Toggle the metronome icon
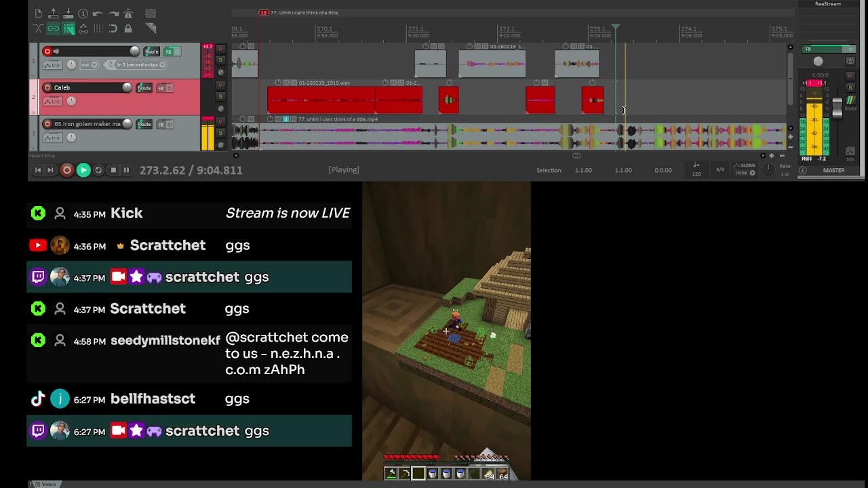Screen dimensions: 868x488 [x=128, y=14]
